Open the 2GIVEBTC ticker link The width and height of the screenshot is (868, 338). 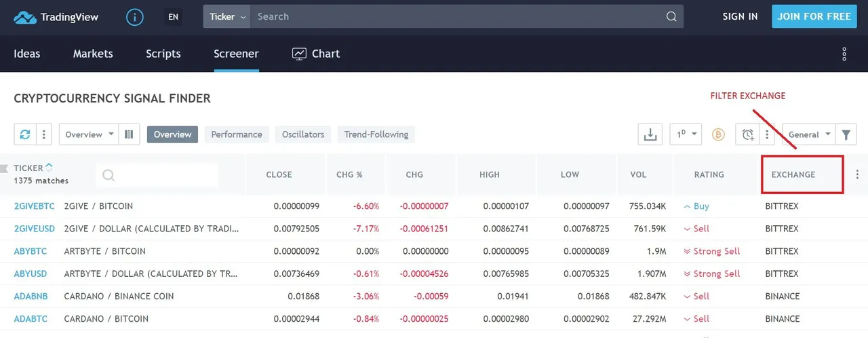[x=34, y=206]
